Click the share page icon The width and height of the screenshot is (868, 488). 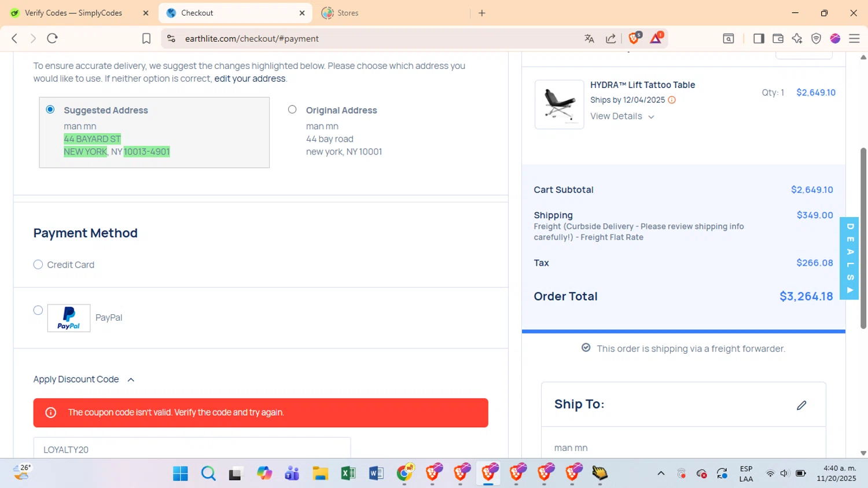610,38
